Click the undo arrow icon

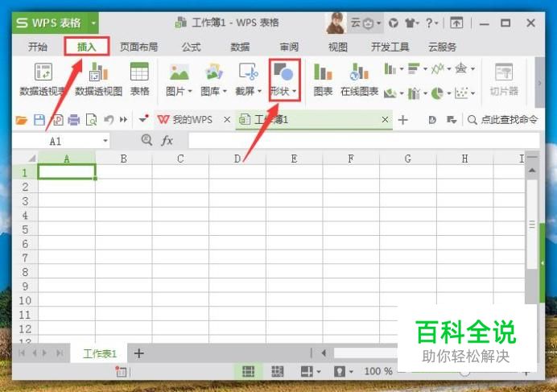[109, 120]
